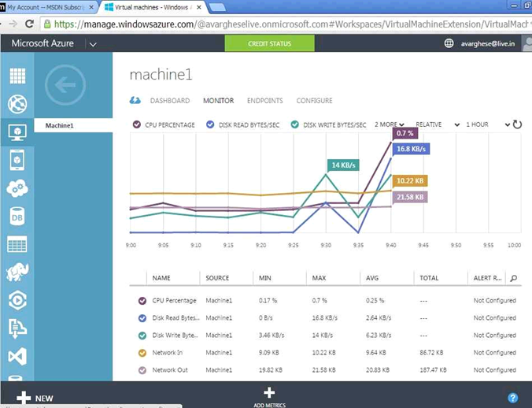Click the 16.8 KB/s chart data label
The image size is (532, 408).
pyautogui.click(x=412, y=149)
